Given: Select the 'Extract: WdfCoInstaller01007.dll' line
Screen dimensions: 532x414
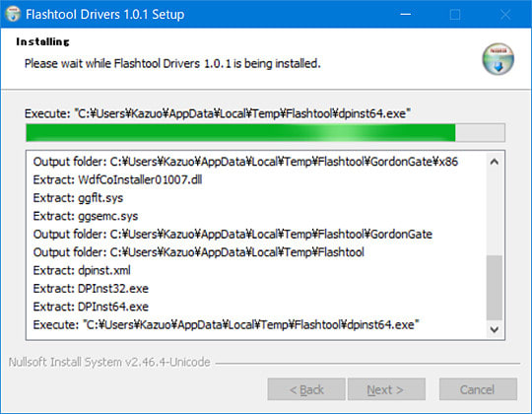Looking at the screenshot, I should [118, 179].
